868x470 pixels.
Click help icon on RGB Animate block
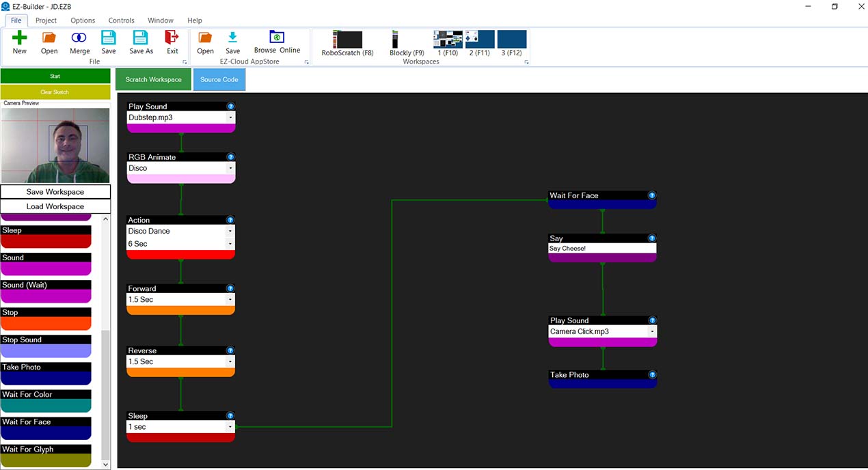[230, 157]
